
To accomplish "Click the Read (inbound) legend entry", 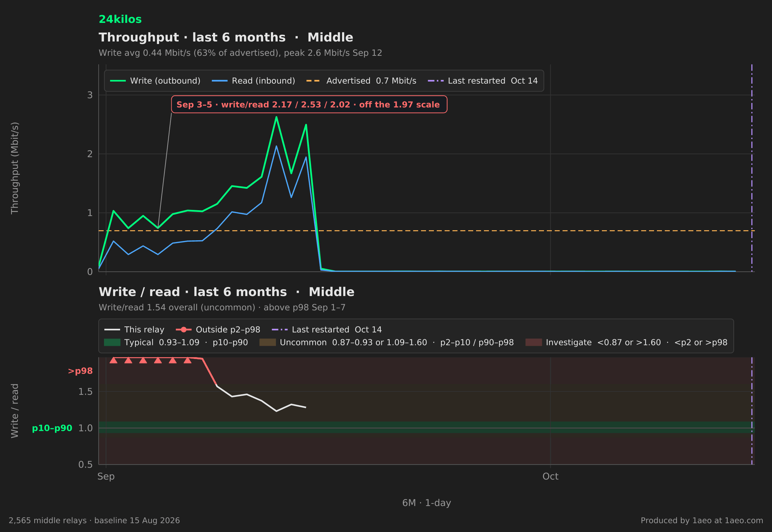I will tap(253, 81).
